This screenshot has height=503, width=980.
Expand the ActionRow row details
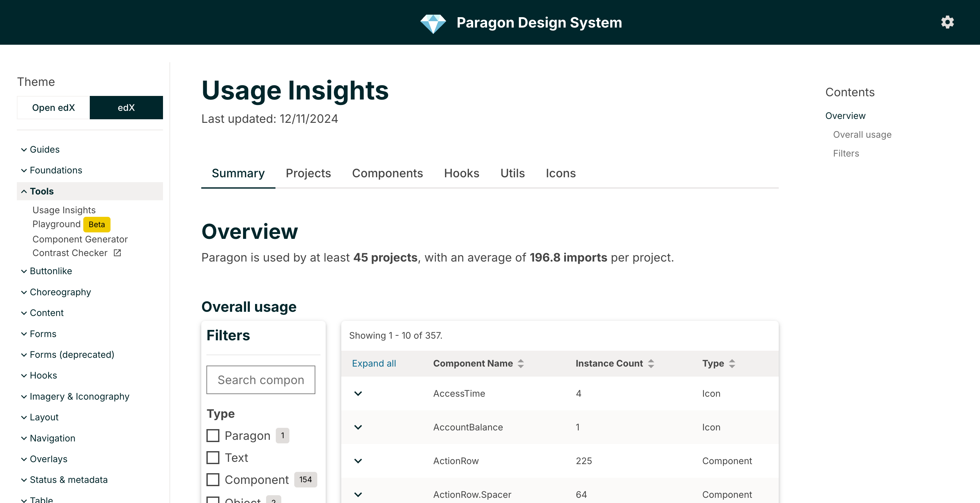point(358,461)
